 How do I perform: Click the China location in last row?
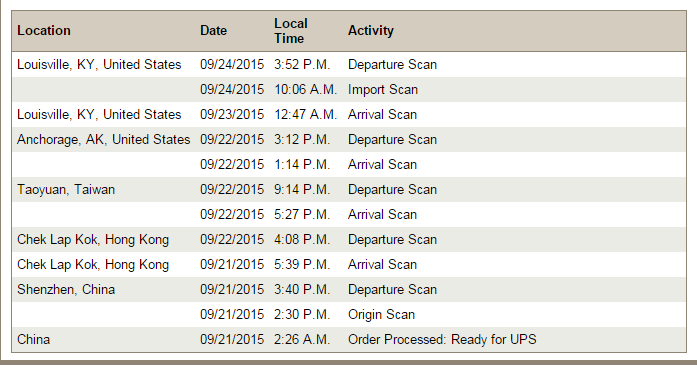coord(33,340)
